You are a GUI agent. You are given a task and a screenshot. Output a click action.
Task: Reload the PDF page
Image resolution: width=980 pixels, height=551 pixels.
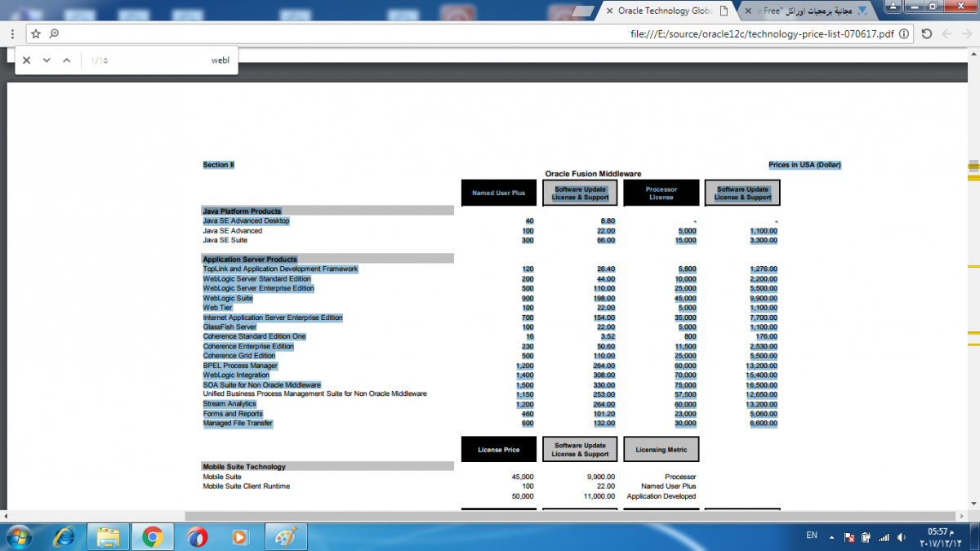[926, 34]
